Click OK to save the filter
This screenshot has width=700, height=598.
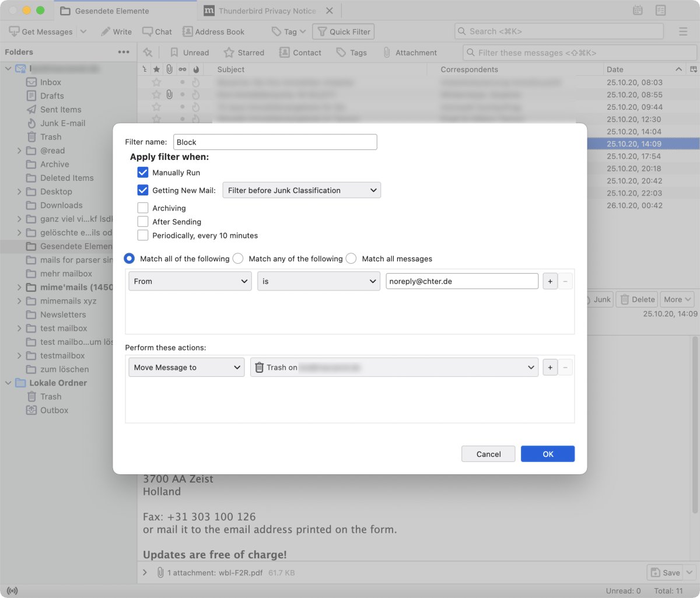tap(548, 454)
